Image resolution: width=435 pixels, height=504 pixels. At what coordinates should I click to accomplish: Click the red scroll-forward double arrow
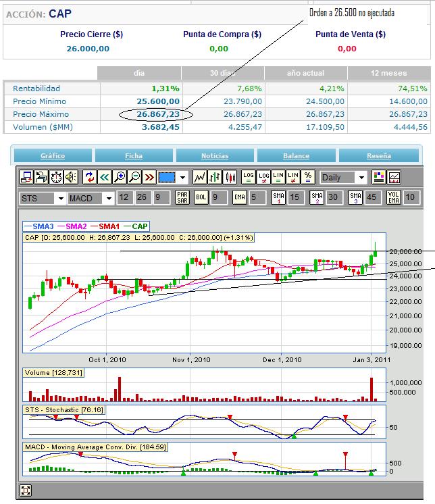coord(149,177)
